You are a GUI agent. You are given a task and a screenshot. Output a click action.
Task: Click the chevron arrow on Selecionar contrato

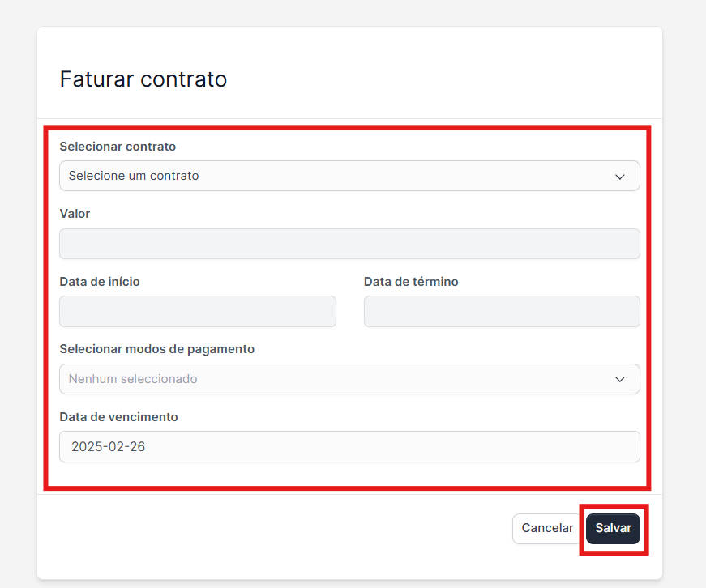[x=620, y=177]
